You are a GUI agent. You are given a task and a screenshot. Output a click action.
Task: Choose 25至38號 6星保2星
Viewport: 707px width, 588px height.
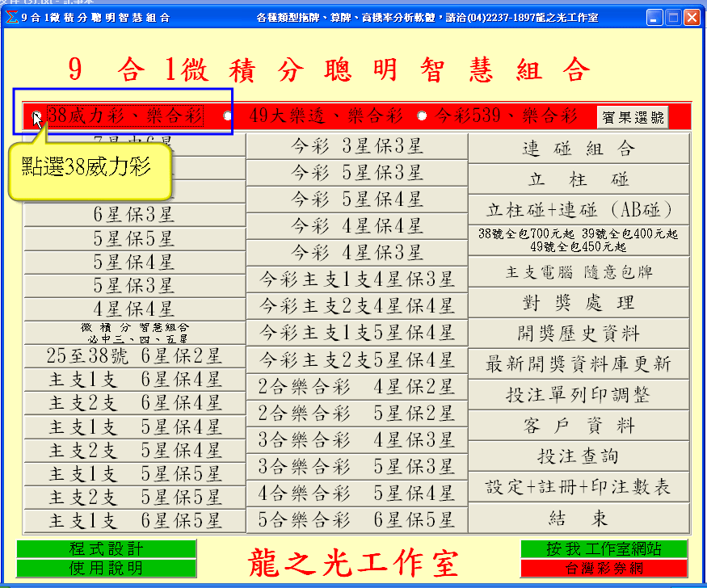point(134,355)
